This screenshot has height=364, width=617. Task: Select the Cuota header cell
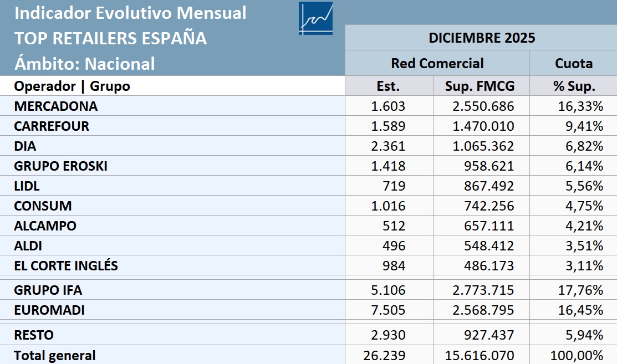573,63
